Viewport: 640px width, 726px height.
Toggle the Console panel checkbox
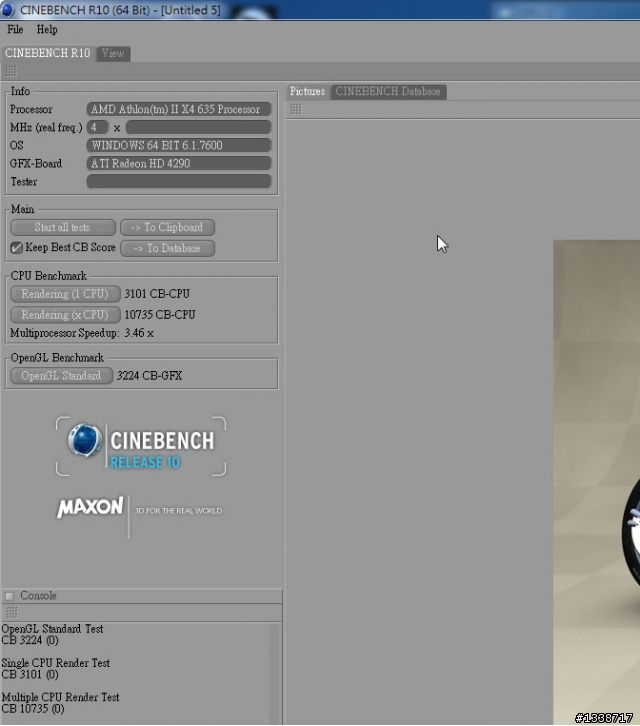tap(9, 596)
